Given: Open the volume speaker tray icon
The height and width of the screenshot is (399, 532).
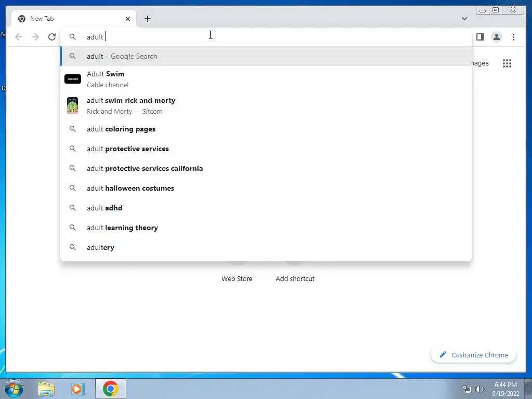Looking at the screenshot, I should coord(479,389).
